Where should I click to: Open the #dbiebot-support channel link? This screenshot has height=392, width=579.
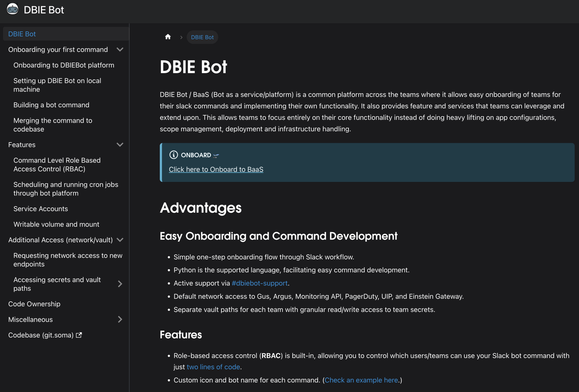click(260, 283)
